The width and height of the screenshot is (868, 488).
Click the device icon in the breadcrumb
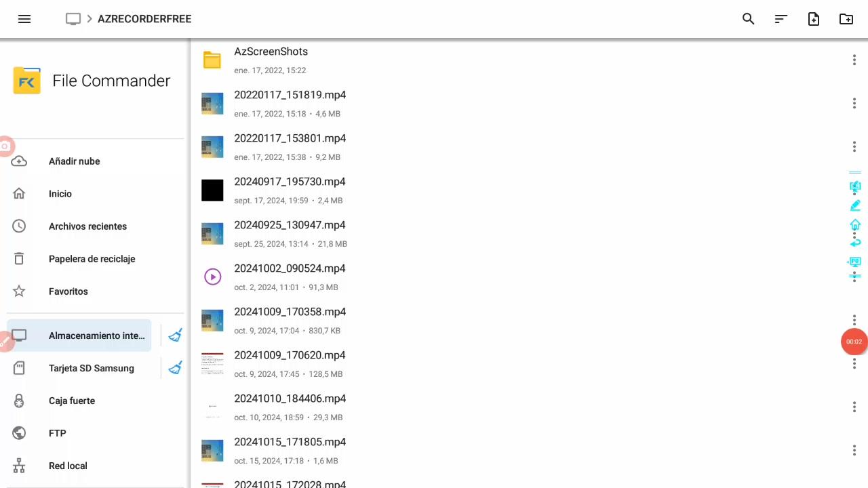[73, 19]
